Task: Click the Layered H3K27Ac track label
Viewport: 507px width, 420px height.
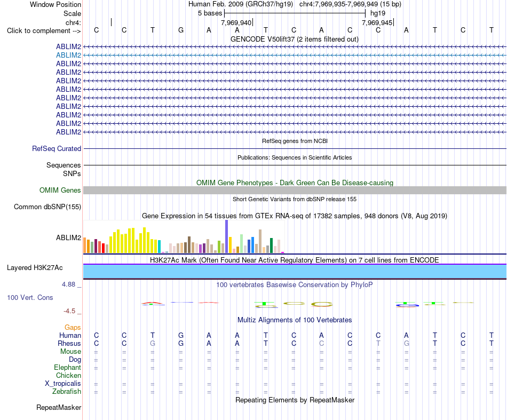Action: pos(35,268)
